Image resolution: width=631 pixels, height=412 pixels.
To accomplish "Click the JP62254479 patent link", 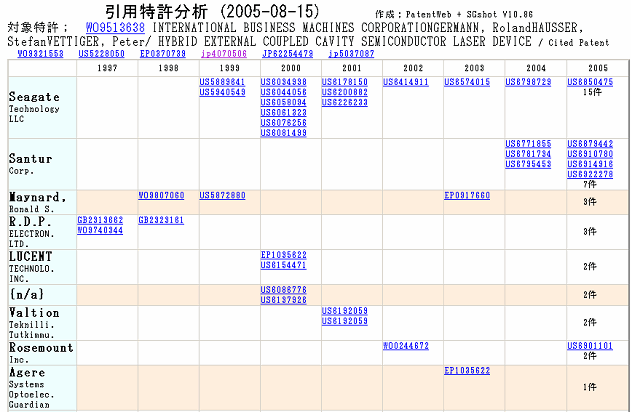I will click(x=289, y=54).
